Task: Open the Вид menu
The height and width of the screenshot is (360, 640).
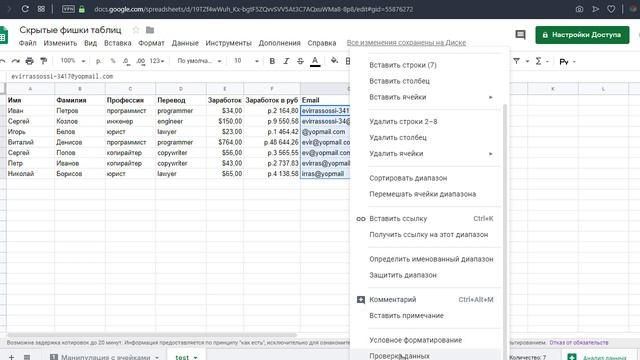Action: tap(90, 43)
